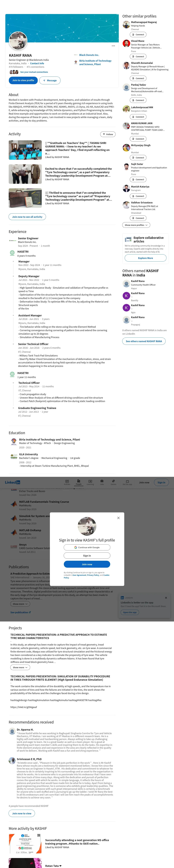Screen dimensions: 174x868
Task: Follow KASHIF RANA's activity
Action: (x=108, y=134)
